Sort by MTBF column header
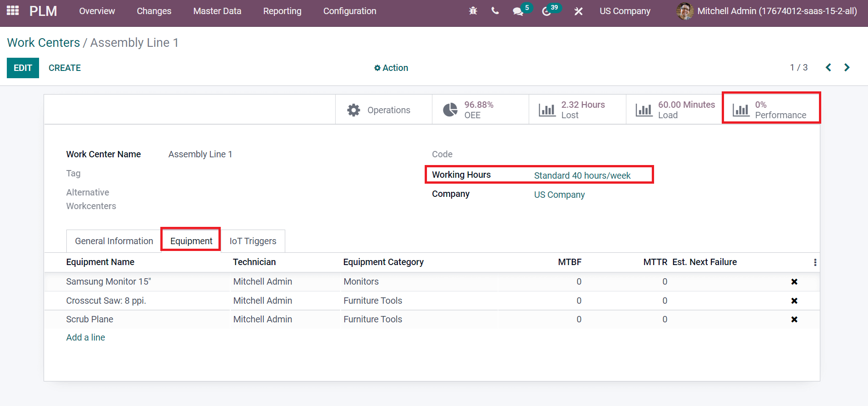Viewport: 868px width, 406px height. [570, 262]
